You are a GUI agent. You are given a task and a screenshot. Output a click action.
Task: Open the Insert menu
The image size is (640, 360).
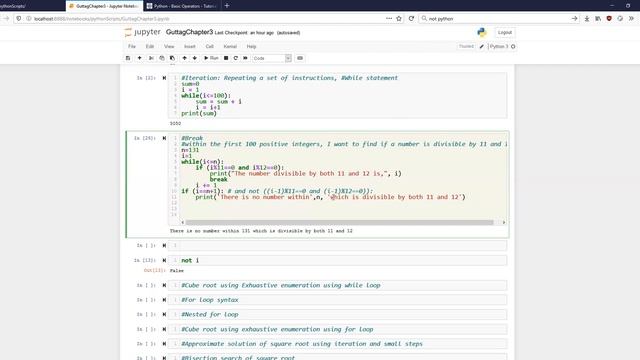(x=190, y=47)
